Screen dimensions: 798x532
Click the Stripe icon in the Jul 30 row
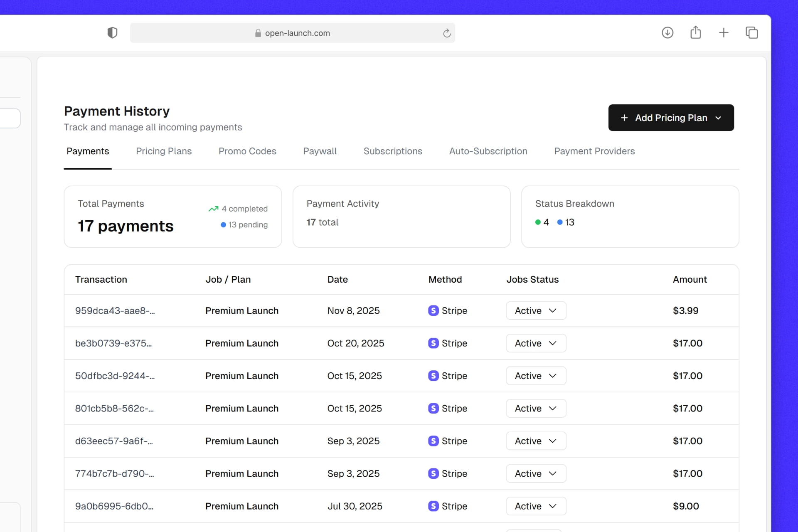[x=433, y=506]
